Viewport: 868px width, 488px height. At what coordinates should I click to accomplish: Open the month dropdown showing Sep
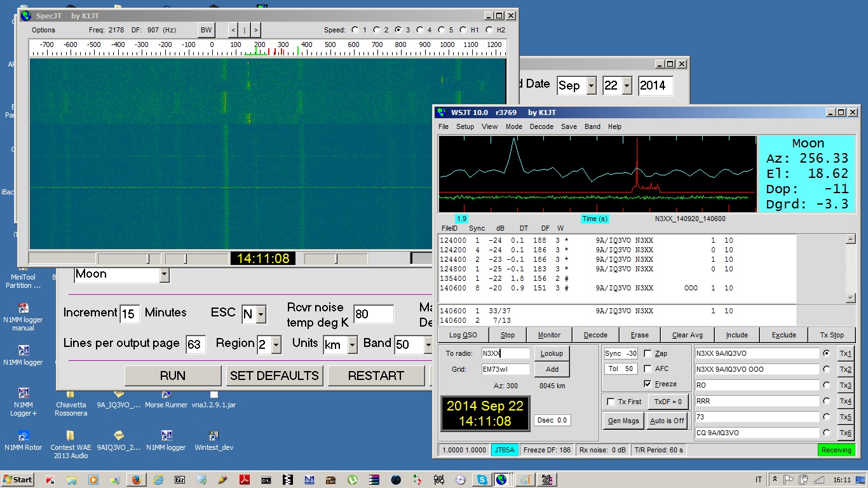point(591,86)
